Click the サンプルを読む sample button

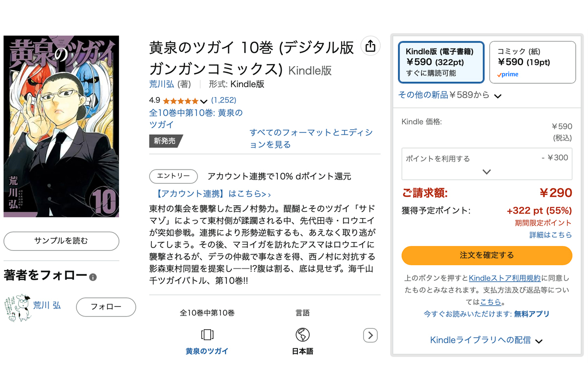pyautogui.click(x=61, y=241)
